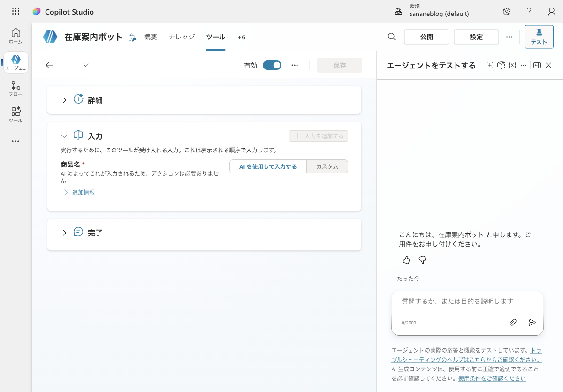Open the activity map icon in test panel

click(x=501, y=65)
